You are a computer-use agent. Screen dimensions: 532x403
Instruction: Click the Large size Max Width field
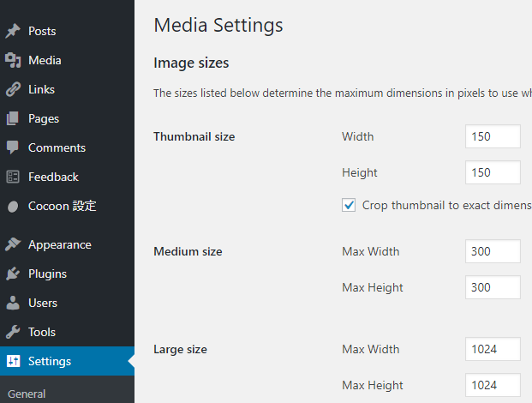493,349
